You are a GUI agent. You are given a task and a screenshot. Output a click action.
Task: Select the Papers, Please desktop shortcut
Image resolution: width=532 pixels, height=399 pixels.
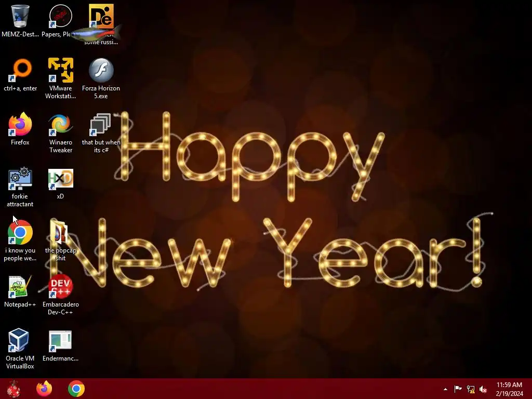click(x=60, y=16)
